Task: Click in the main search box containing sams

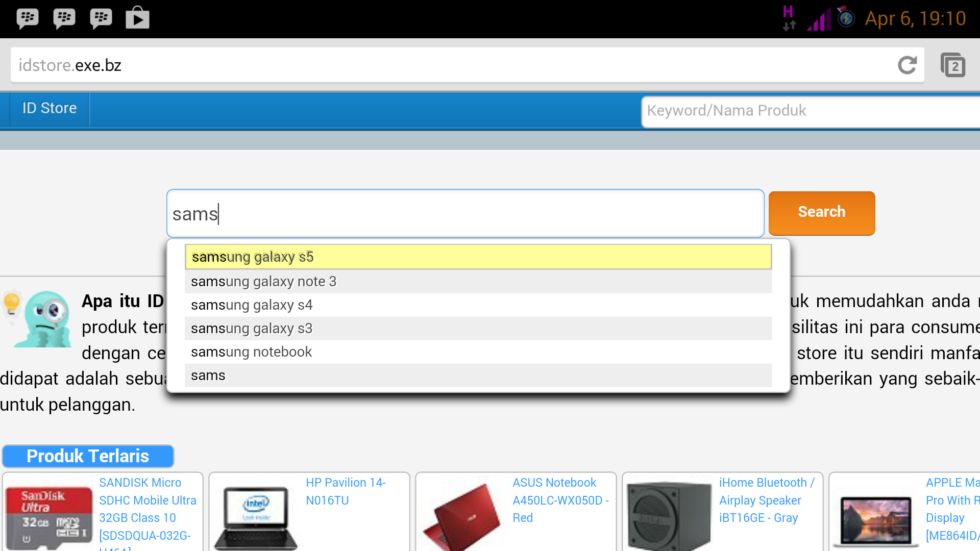Action: pyautogui.click(x=465, y=213)
